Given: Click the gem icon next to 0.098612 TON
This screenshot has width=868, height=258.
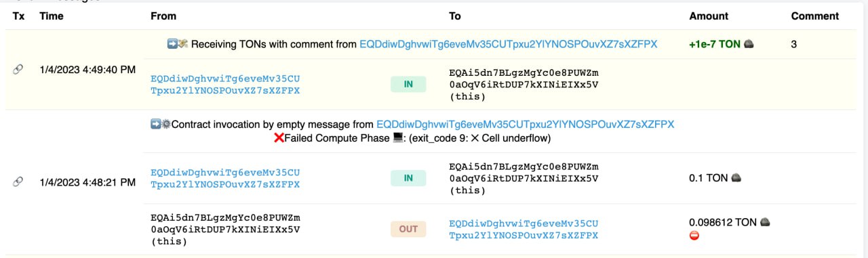Looking at the screenshot, I should [765, 222].
